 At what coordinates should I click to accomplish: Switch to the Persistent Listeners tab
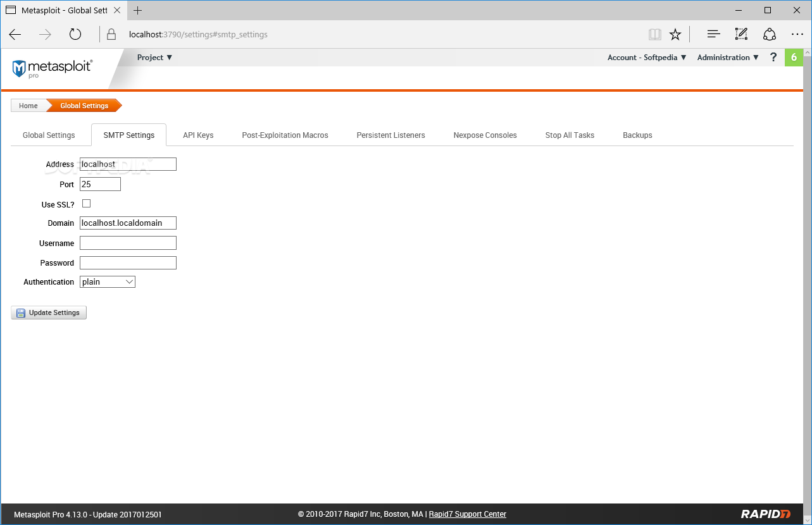pos(390,135)
